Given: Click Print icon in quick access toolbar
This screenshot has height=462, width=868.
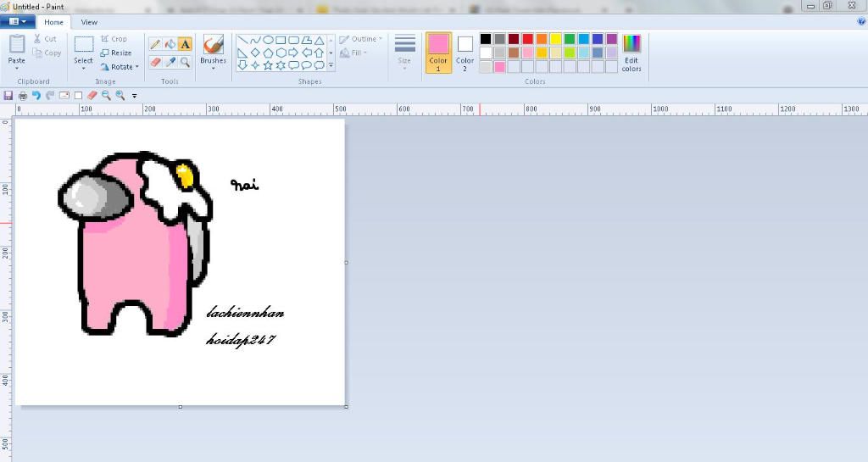Looking at the screenshot, I should click(x=23, y=96).
